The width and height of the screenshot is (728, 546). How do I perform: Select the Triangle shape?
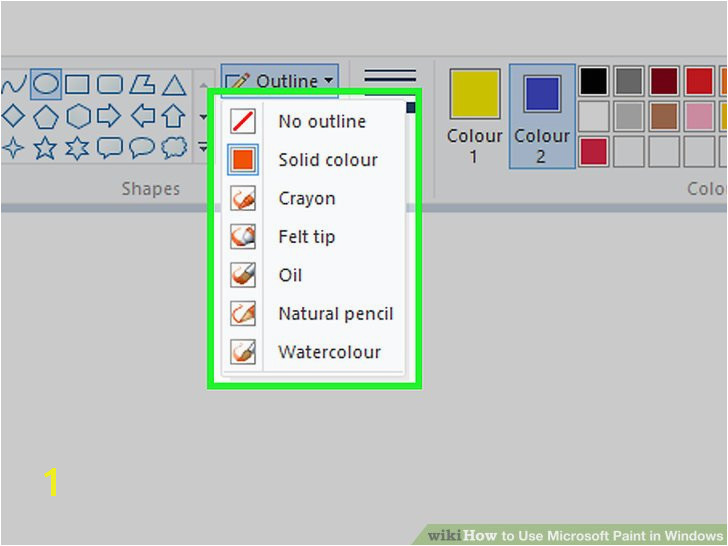pos(174,85)
